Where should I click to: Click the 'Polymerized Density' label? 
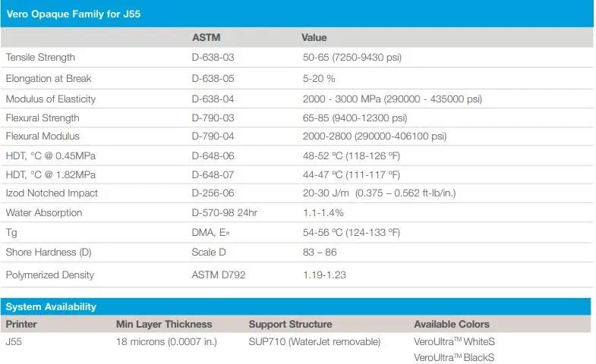(50, 275)
